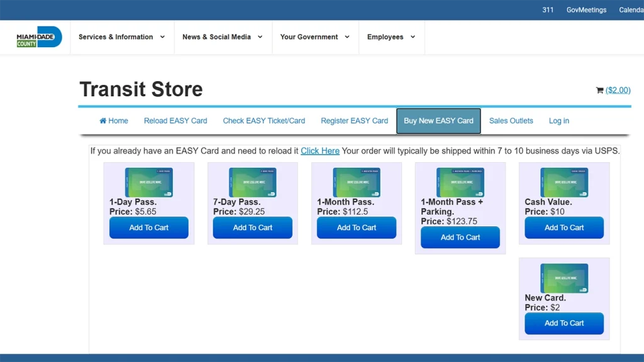Open the GovMeetings link

pos(586,10)
